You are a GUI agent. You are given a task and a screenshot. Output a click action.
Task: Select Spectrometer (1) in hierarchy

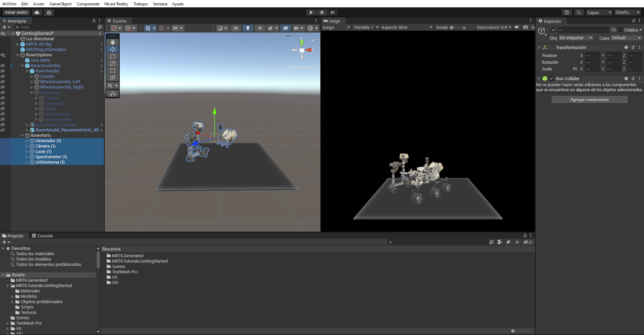(x=51, y=157)
